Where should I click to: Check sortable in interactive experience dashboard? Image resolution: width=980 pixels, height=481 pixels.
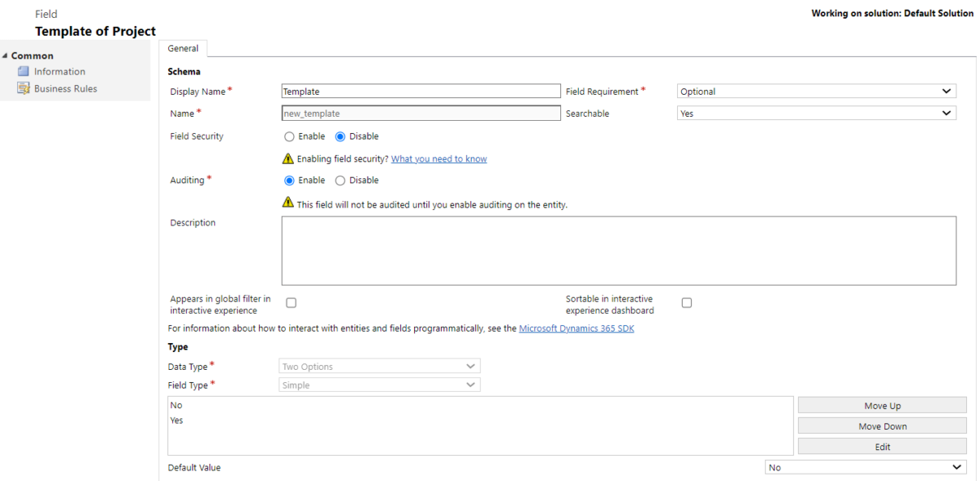pyautogui.click(x=686, y=302)
